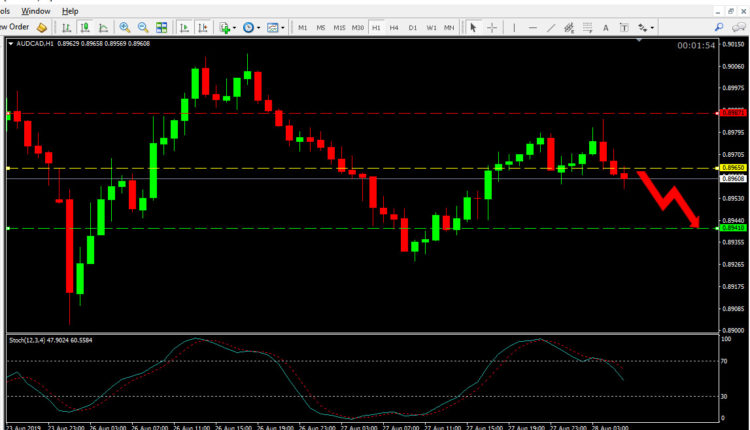Pick the equidistant channel tool

pos(569,28)
